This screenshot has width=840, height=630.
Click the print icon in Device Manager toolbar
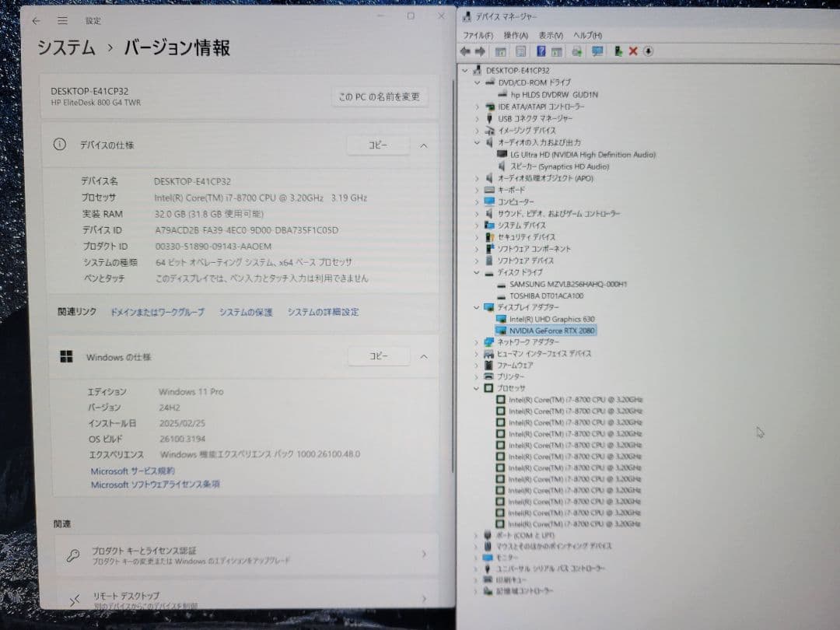pyautogui.click(x=576, y=51)
